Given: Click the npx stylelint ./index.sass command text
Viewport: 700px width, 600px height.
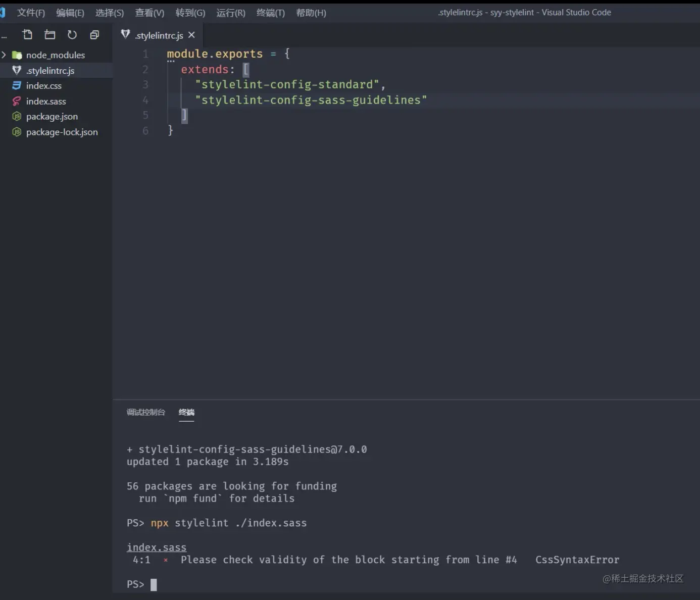Looking at the screenshot, I should coord(228,523).
